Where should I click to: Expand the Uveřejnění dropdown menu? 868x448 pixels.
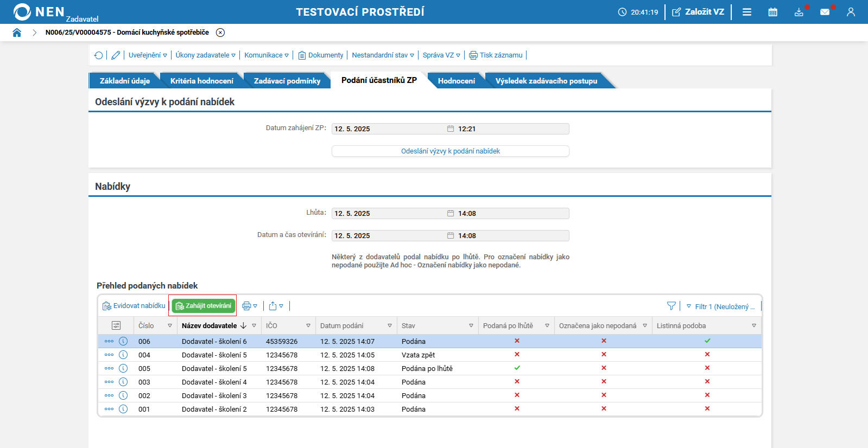click(148, 55)
